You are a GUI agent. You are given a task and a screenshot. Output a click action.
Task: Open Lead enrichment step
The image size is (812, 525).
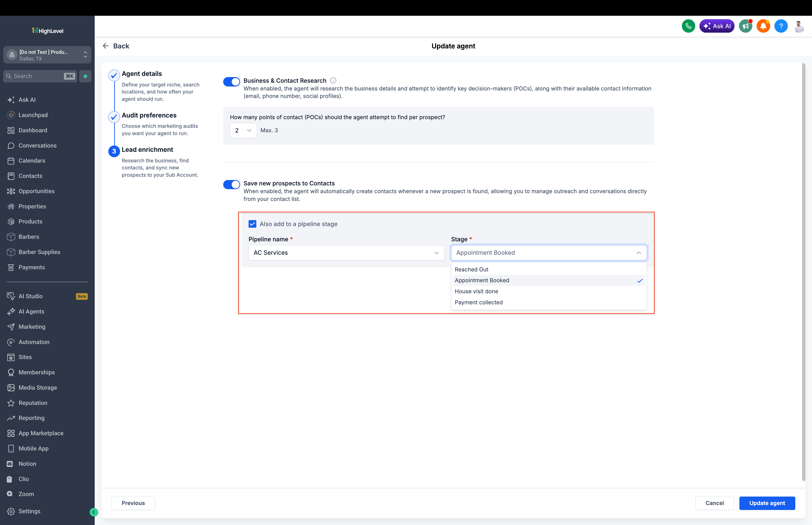tap(147, 150)
